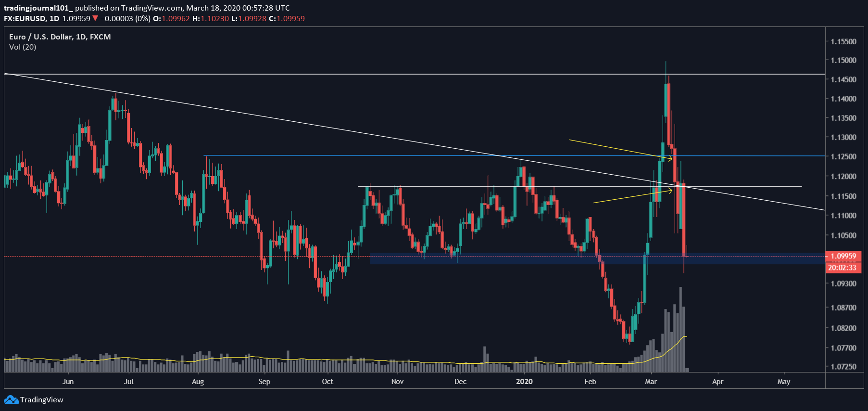Click the 1.11000 price axis label
The image size is (868, 411).
843,215
